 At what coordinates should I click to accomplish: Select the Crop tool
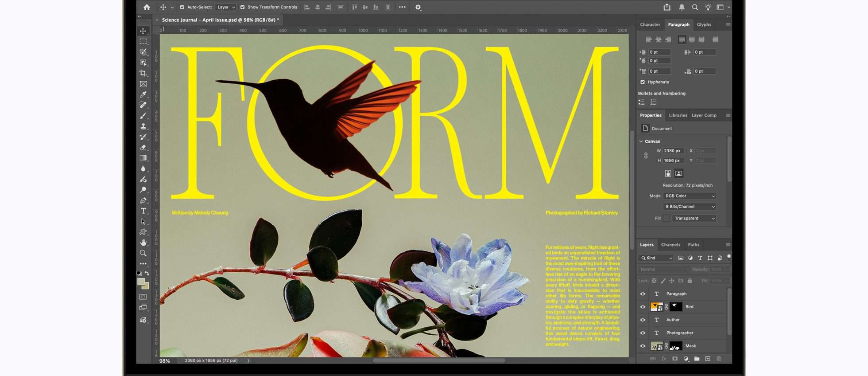(143, 73)
